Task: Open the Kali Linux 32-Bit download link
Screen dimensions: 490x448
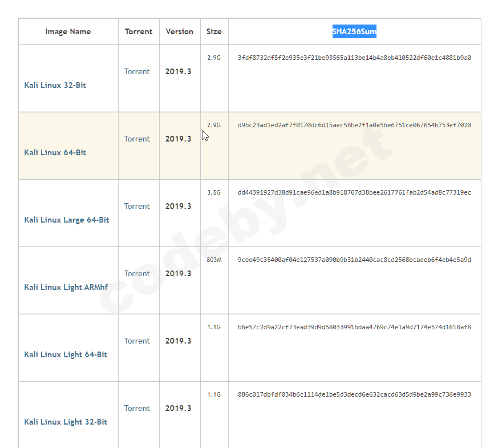Action: (x=55, y=85)
